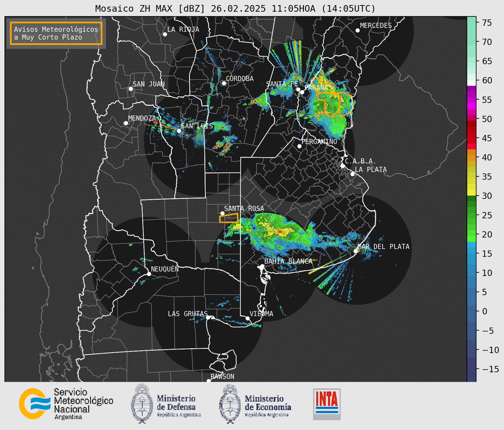Click the BAHÍA BLANCA city marker dot

pyautogui.click(x=262, y=266)
